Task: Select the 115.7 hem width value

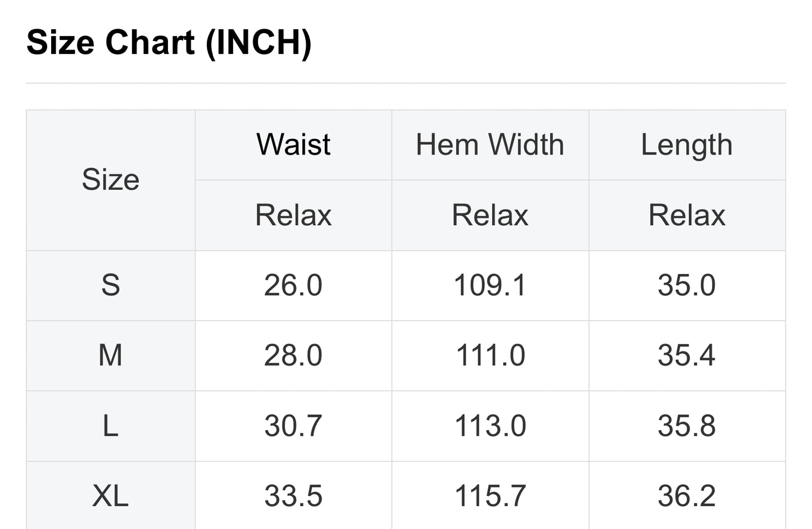Action: [x=490, y=496]
